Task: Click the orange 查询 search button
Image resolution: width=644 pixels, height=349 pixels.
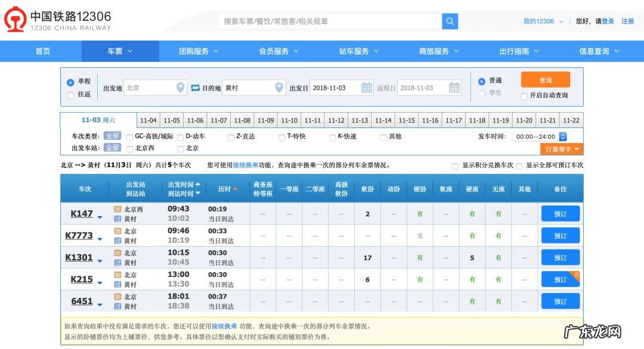Action: click(x=546, y=79)
